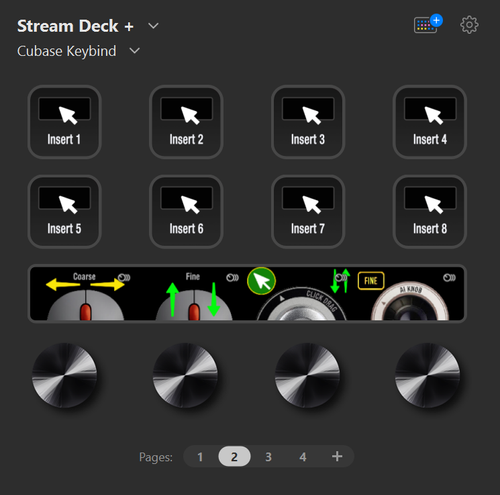Choose the Insert 5 key
The image size is (500, 495).
(x=64, y=212)
